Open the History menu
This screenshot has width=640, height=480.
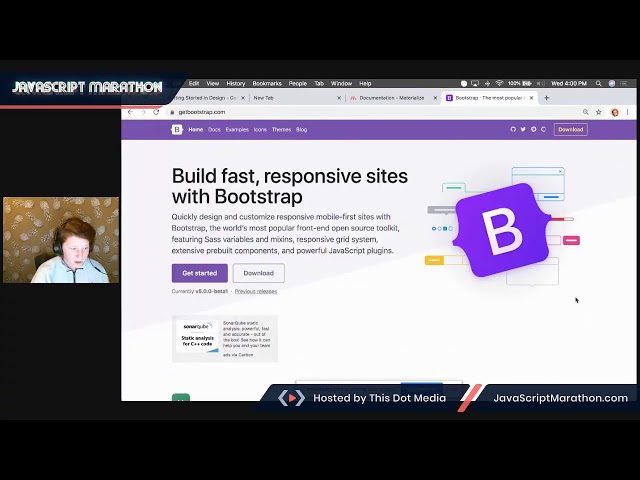[236, 83]
